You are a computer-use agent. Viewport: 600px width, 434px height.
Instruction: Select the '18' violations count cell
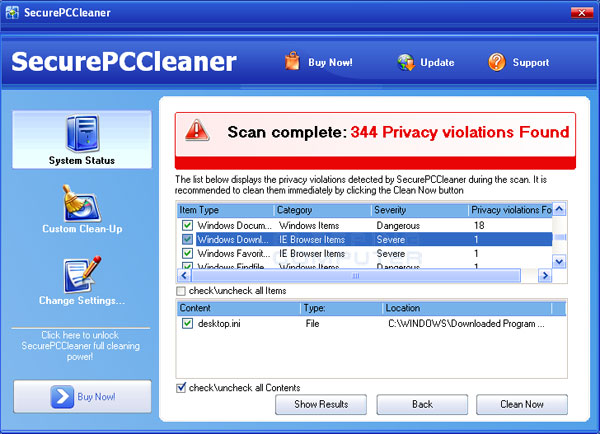[x=479, y=225]
